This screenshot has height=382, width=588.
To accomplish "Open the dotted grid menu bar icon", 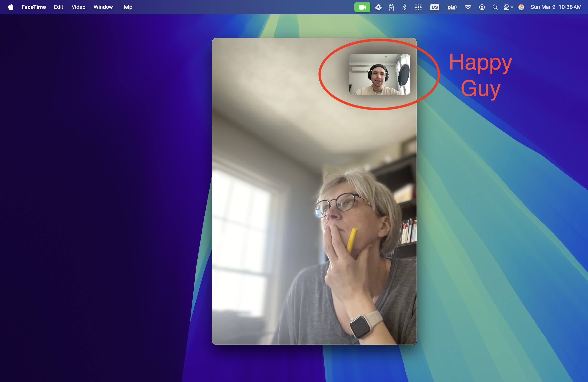I will click(x=418, y=7).
